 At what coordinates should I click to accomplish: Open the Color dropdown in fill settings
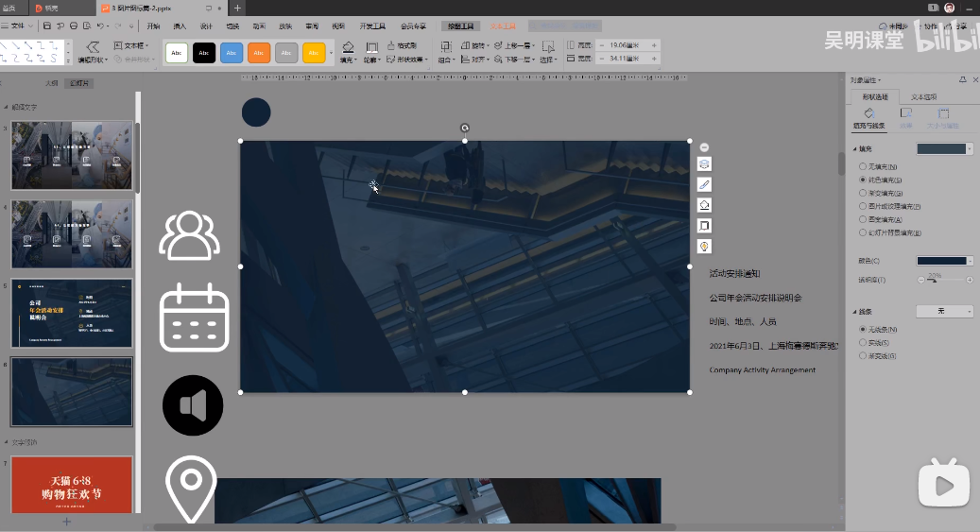tap(945, 261)
